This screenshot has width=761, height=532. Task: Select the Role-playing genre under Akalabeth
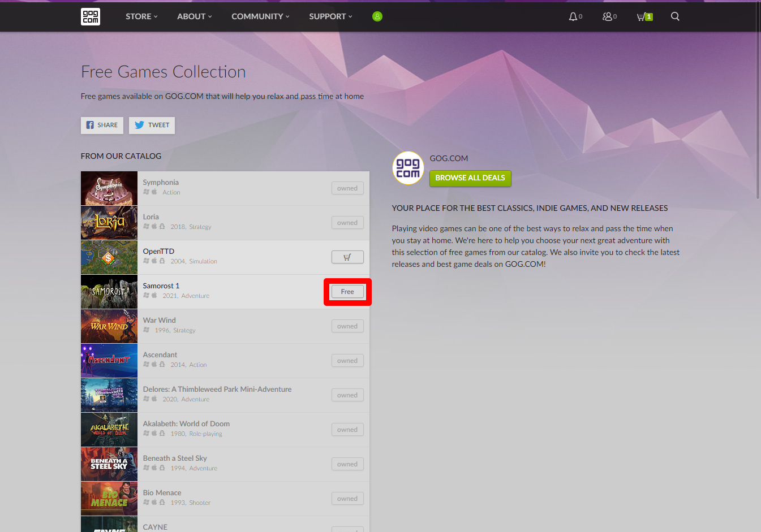pos(205,434)
